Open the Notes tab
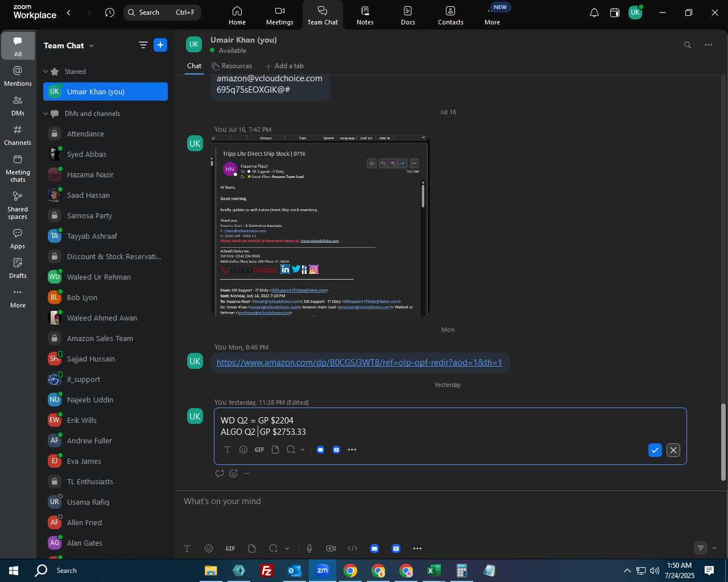The height and width of the screenshot is (582, 728). tap(365, 15)
